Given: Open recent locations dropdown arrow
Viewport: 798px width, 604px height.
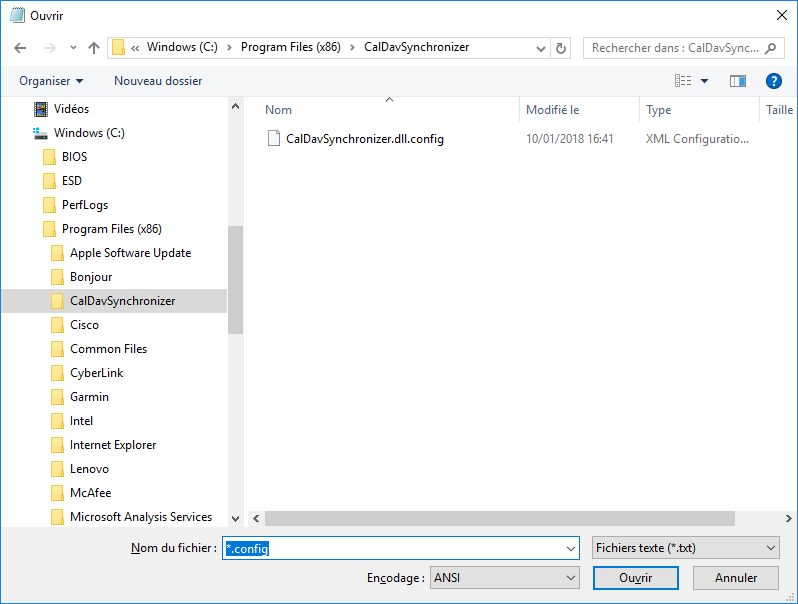Looking at the screenshot, I should [73, 48].
